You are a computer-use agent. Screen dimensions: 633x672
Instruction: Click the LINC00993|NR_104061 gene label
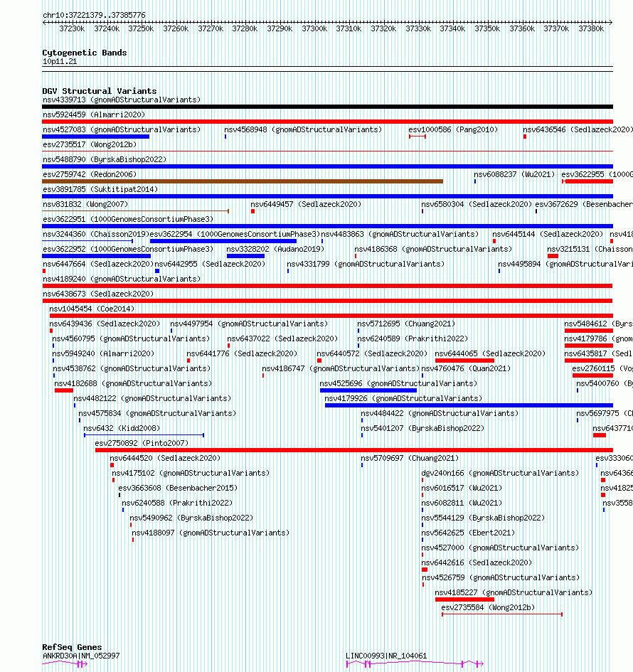[x=386, y=656]
